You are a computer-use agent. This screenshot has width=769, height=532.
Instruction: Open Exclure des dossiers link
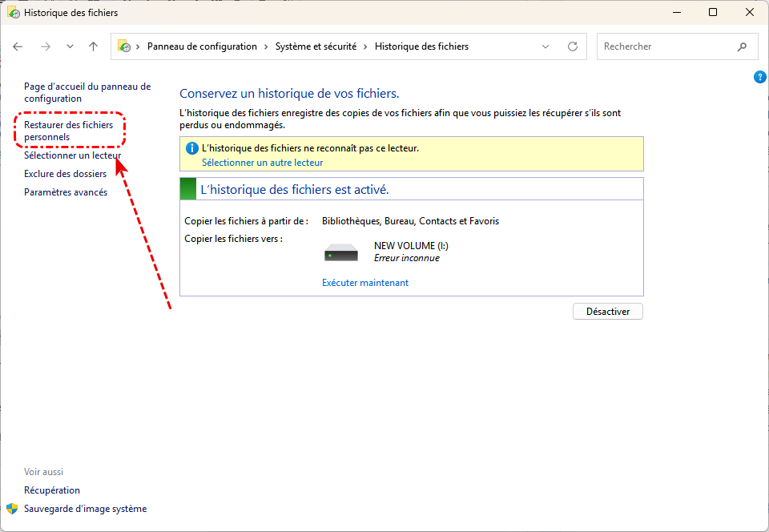[65, 174]
